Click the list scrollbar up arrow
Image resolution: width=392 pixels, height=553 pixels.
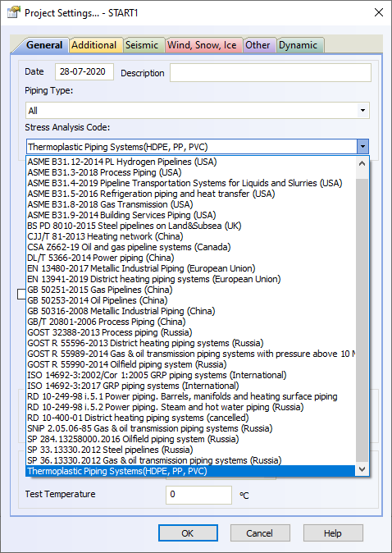point(362,163)
